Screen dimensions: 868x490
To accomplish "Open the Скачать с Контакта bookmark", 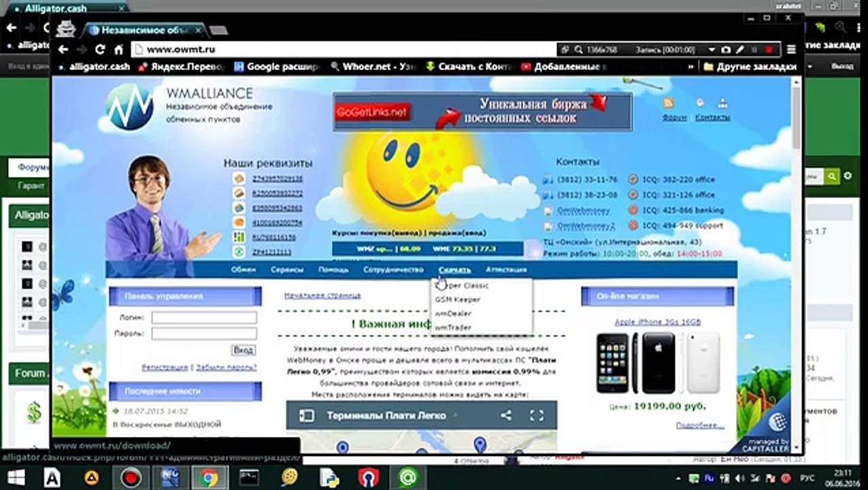I will coord(468,67).
